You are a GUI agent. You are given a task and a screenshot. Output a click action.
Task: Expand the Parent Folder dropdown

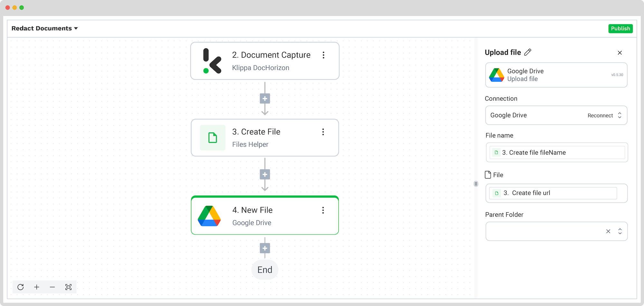(620, 231)
